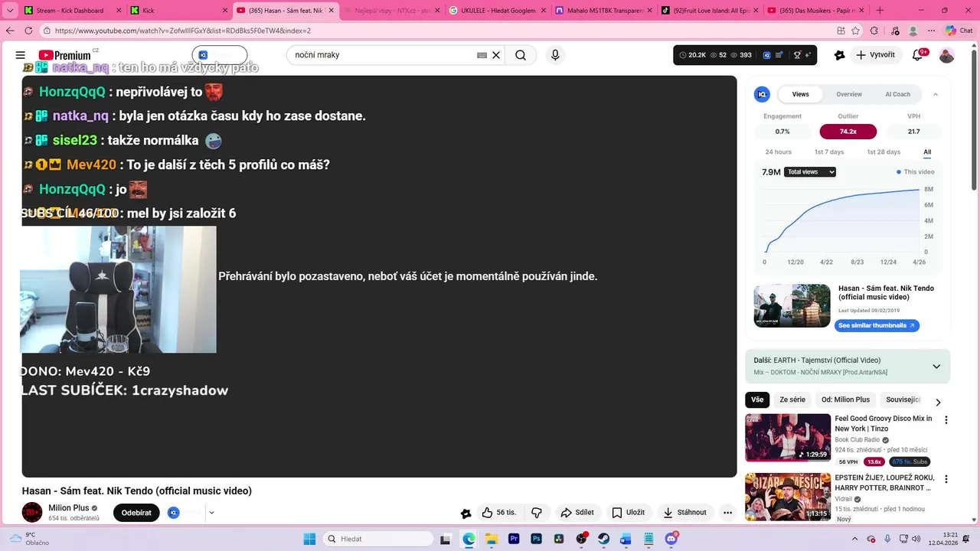Screen dimensions: 980x551
Task: Click the IQ logo in the side panel
Action: coord(762,94)
